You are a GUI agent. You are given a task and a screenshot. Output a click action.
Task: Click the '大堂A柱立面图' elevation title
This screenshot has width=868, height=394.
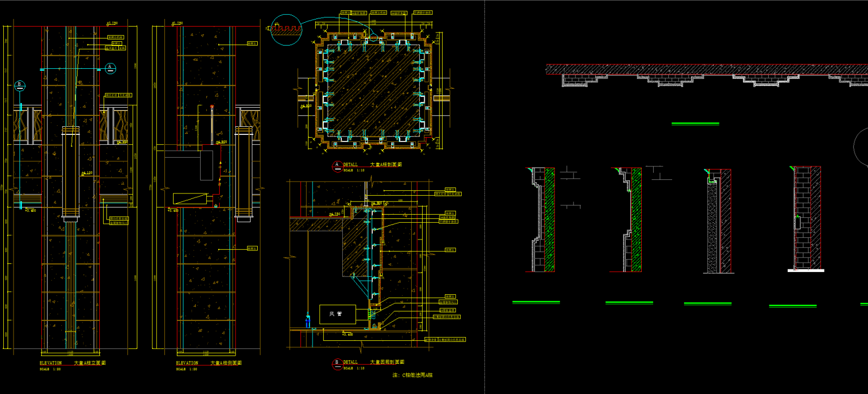click(x=90, y=363)
